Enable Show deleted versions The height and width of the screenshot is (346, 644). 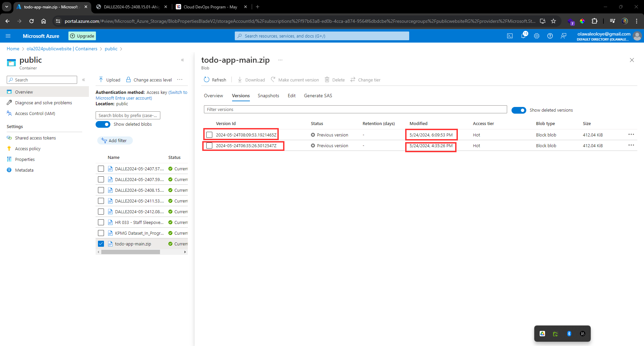pos(519,110)
